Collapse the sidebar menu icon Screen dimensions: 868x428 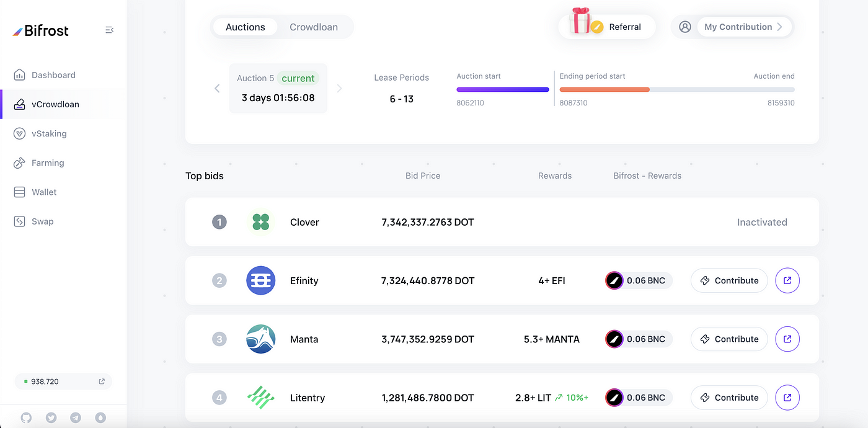[110, 30]
